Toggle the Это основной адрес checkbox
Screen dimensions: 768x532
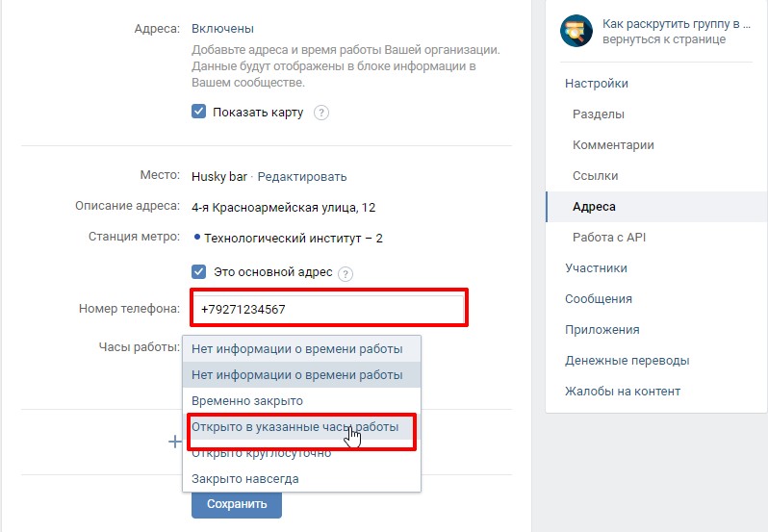198,271
